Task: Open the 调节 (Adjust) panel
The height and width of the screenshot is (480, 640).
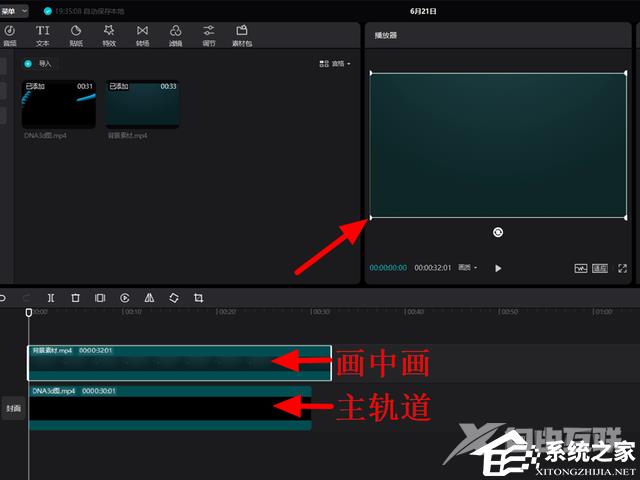Action: tap(208, 35)
